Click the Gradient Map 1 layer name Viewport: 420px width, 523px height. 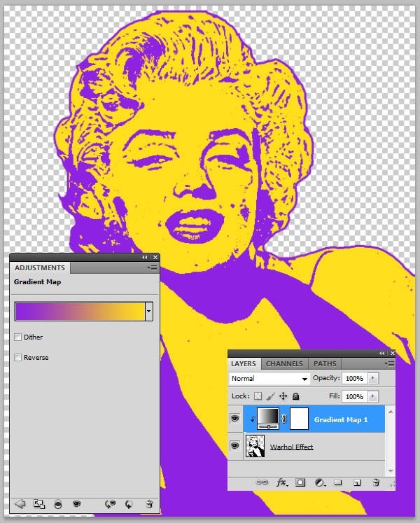tap(341, 419)
